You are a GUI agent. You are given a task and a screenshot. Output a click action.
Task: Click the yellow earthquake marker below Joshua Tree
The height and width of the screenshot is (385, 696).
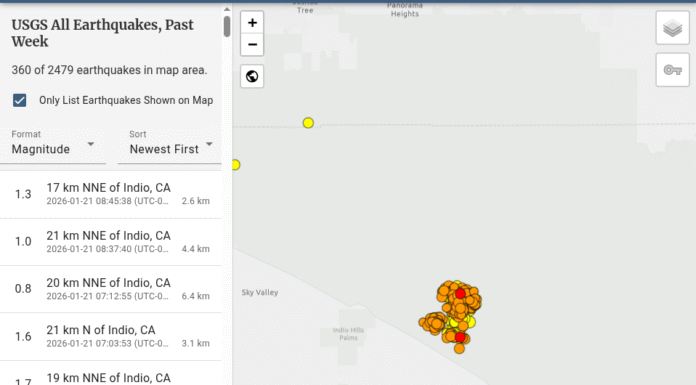pos(308,123)
